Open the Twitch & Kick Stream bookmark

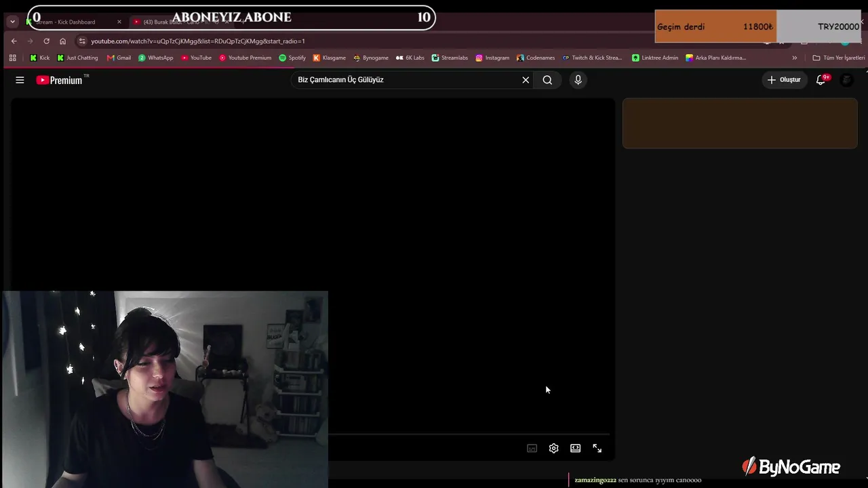point(592,58)
